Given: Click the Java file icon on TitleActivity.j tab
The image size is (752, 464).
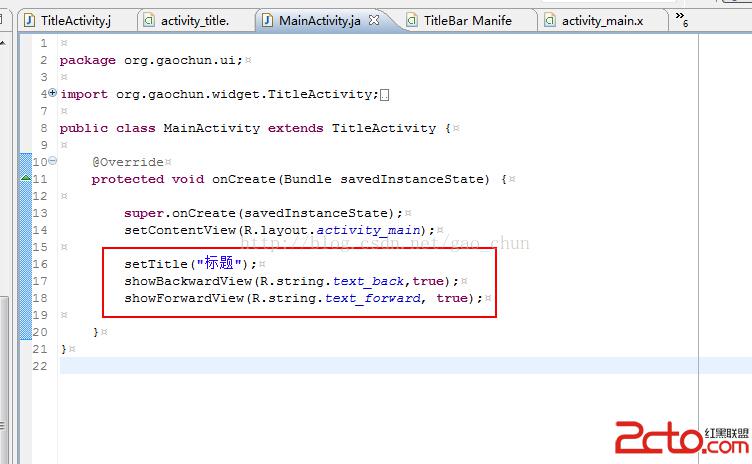Looking at the screenshot, I should click(x=29, y=20).
